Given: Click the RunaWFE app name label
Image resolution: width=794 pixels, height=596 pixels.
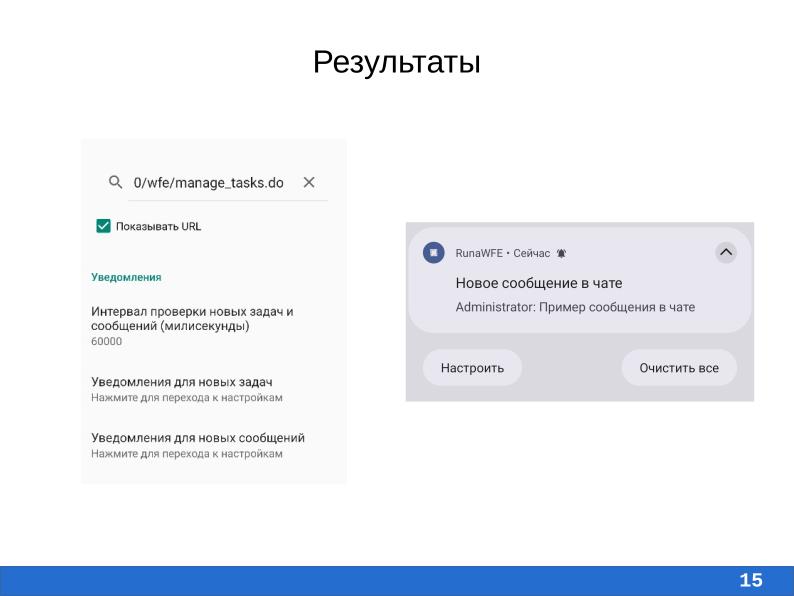Looking at the screenshot, I should coord(479,253).
